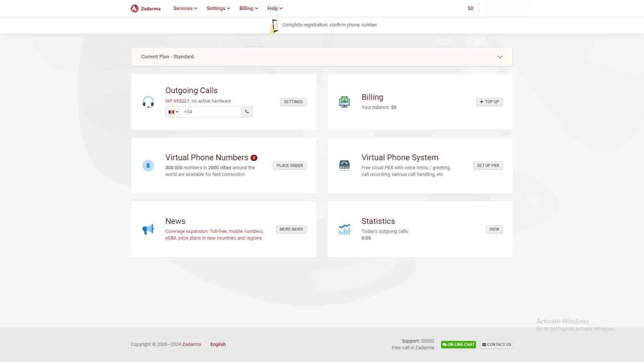Click the Place Order button
Image resolution: width=644 pixels, height=362 pixels.
(x=289, y=165)
